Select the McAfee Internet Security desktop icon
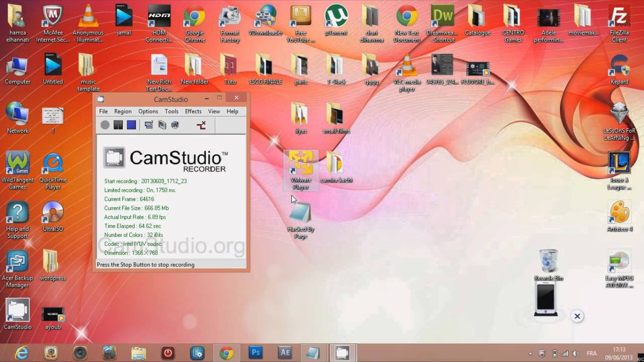The width and height of the screenshot is (644, 362). (x=53, y=24)
